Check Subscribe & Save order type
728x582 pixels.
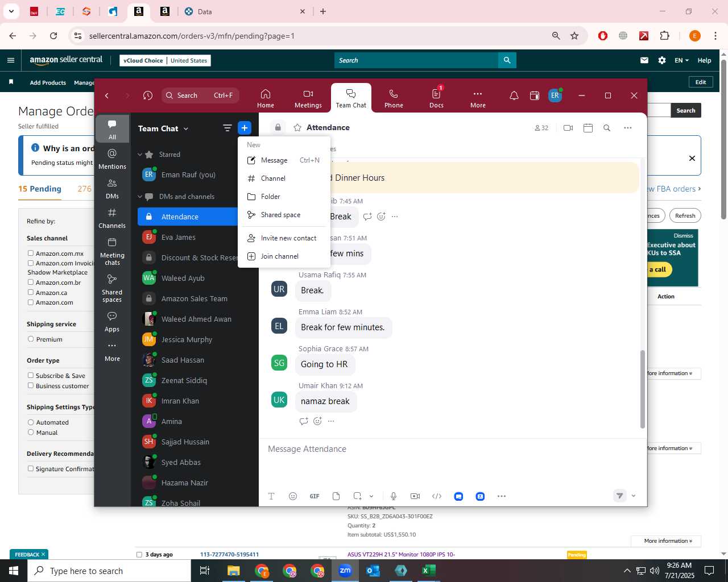(x=31, y=376)
